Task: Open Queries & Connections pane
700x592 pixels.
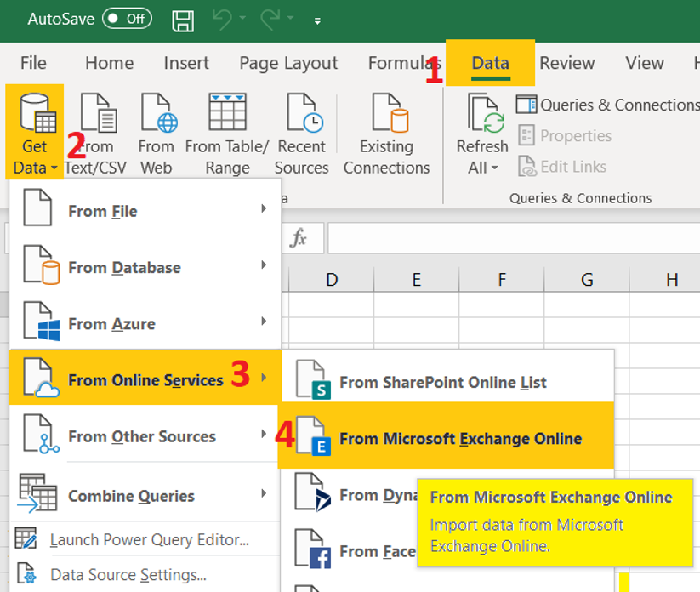Action: (x=607, y=105)
